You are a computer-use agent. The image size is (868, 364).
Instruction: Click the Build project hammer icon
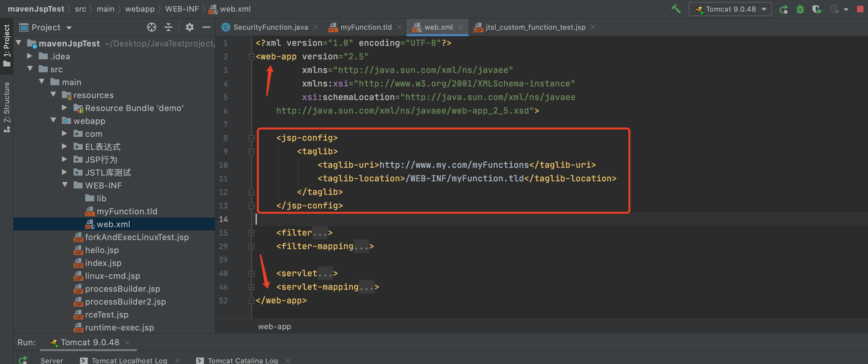coord(676,9)
